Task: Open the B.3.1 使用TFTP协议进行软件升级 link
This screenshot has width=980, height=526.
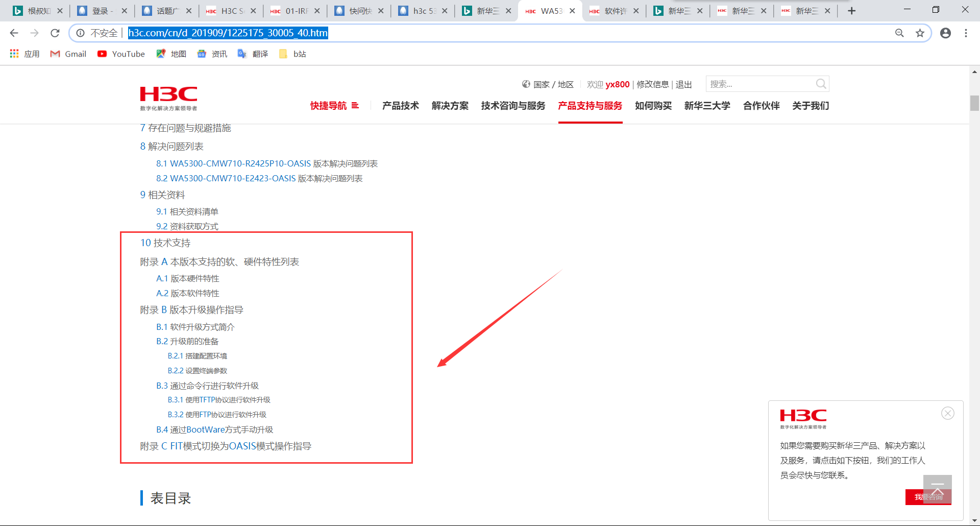Action: point(218,400)
